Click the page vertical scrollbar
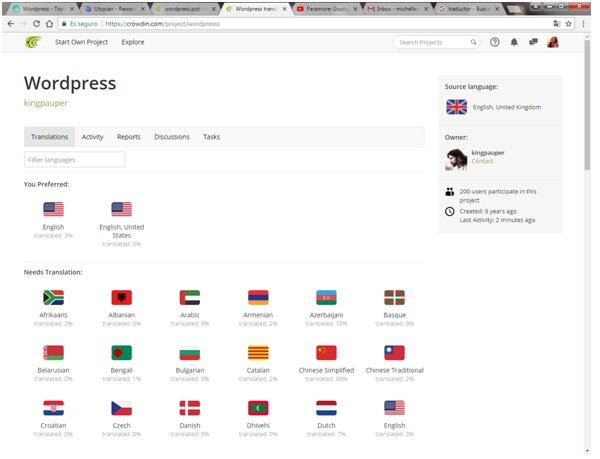This screenshot has width=600, height=459. click(587, 105)
